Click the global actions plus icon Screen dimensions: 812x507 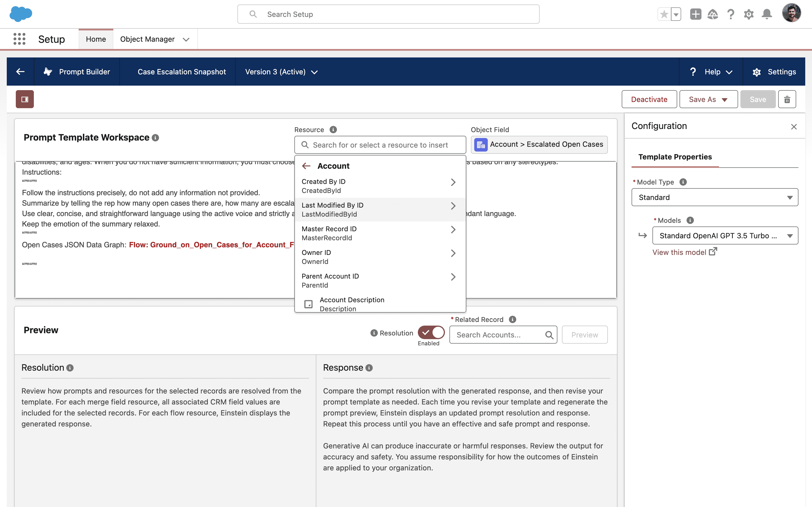click(695, 14)
